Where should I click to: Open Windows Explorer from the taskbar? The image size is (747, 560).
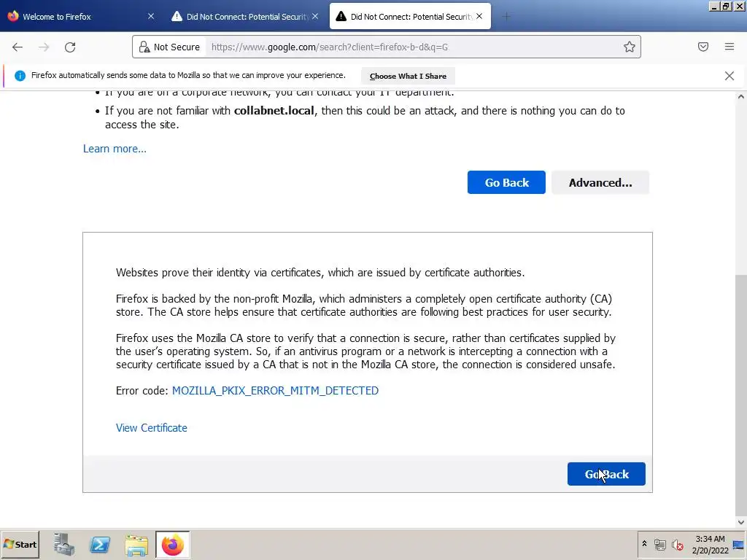click(x=136, y=545)
